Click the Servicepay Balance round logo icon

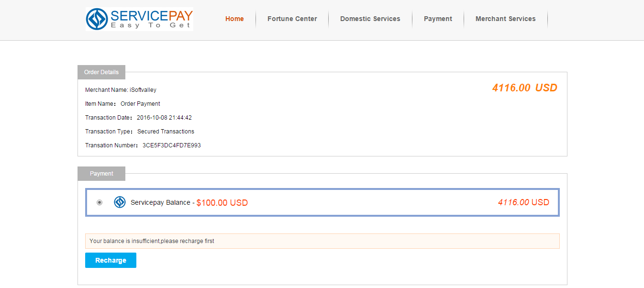pos(120,202)
